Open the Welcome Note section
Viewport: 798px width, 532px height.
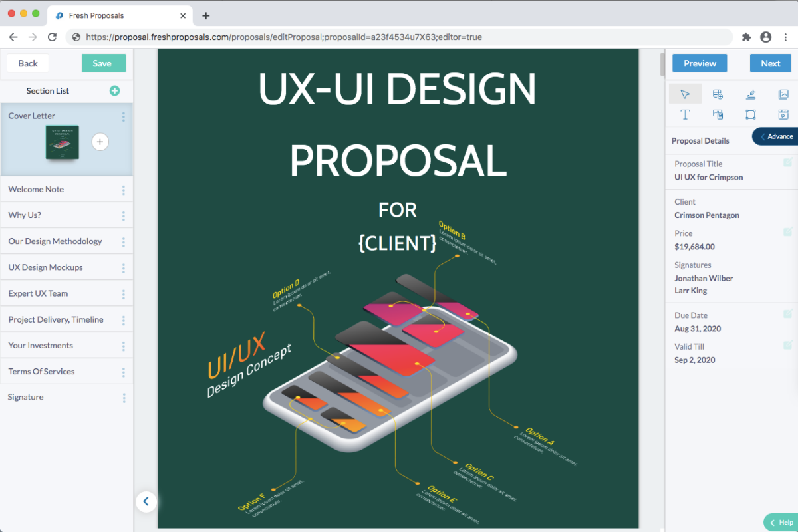pyautogui.click(x=37, y=190)
